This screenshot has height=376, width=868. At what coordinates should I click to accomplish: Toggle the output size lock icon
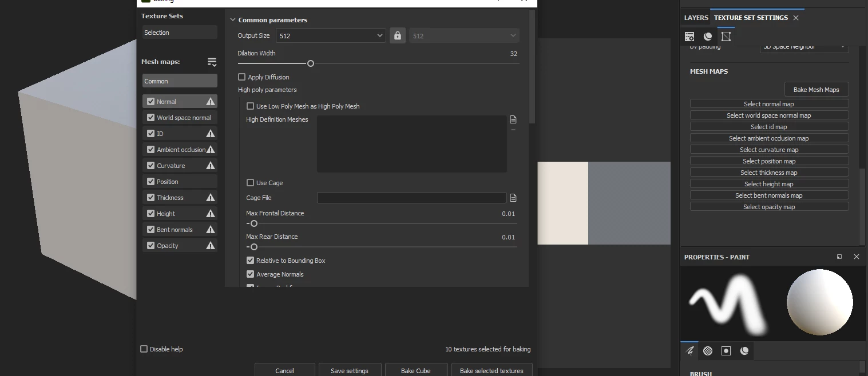tap(398, 35)
